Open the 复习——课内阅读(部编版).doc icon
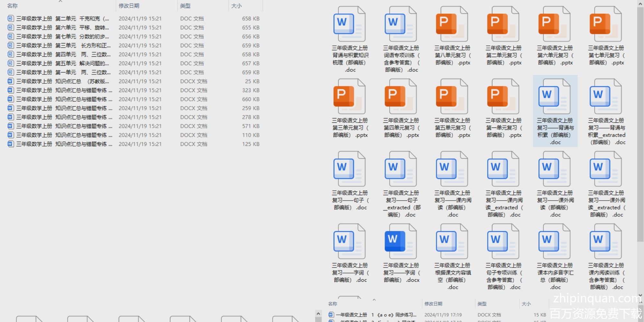This screenshot has height=322, width=644. [x=452, y=169]
